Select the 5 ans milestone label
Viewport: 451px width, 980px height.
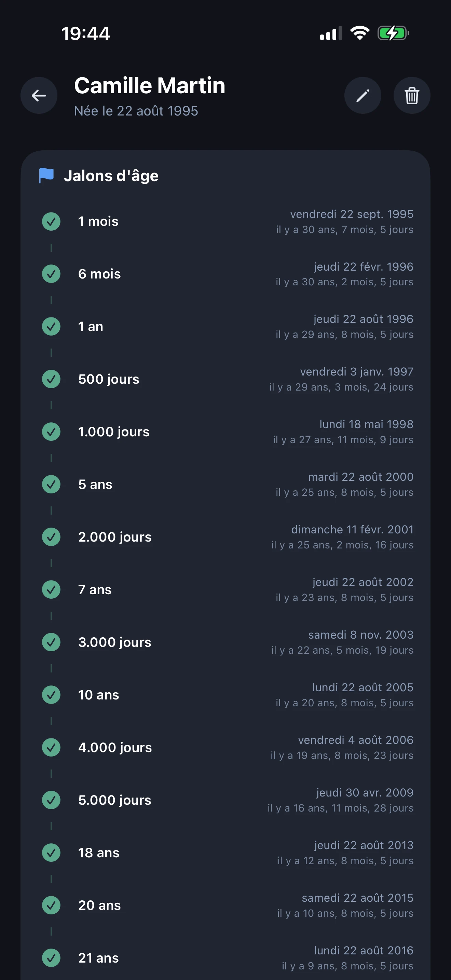tap(95, 484)
